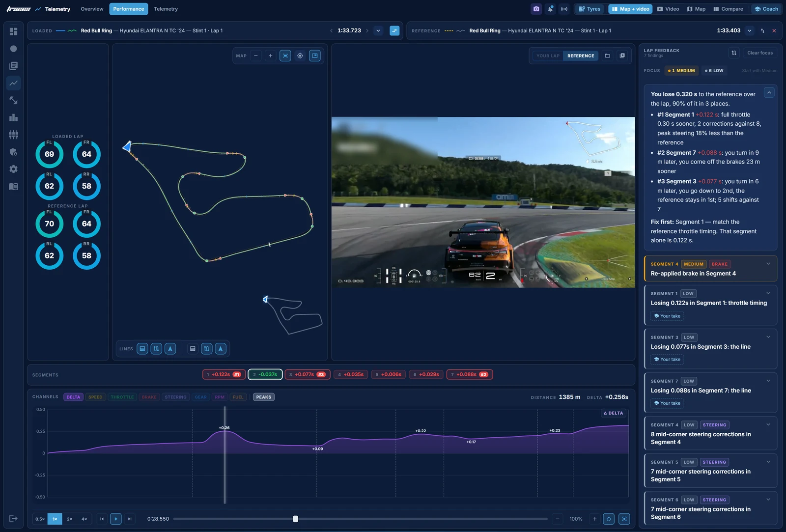786x532 pixels.
Task: Click the Clear focus button
Action: click(760, 53)
